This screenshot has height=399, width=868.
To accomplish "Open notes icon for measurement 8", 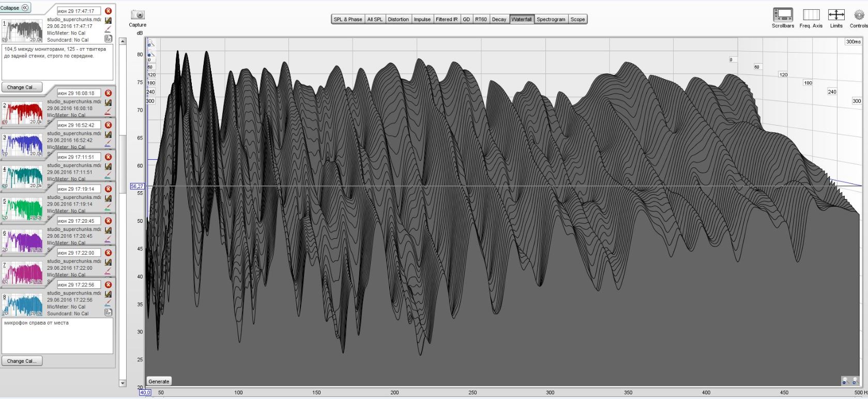I will coord(108,312).
